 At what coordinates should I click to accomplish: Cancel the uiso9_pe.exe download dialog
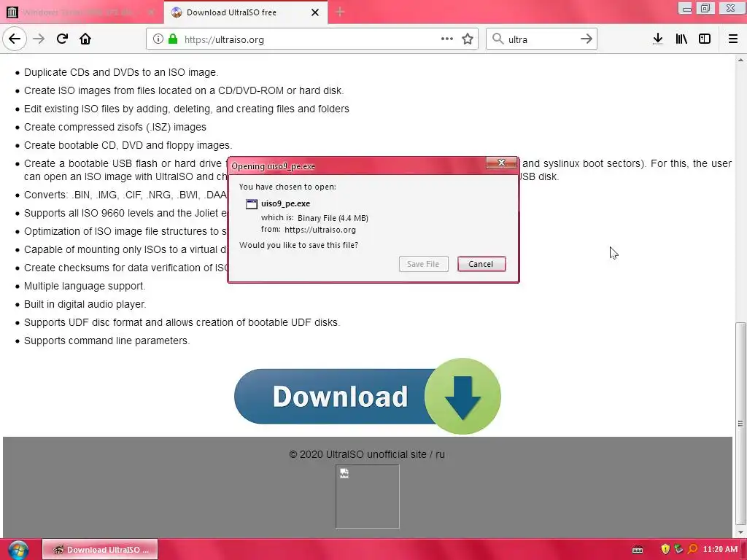coord(481,264)
